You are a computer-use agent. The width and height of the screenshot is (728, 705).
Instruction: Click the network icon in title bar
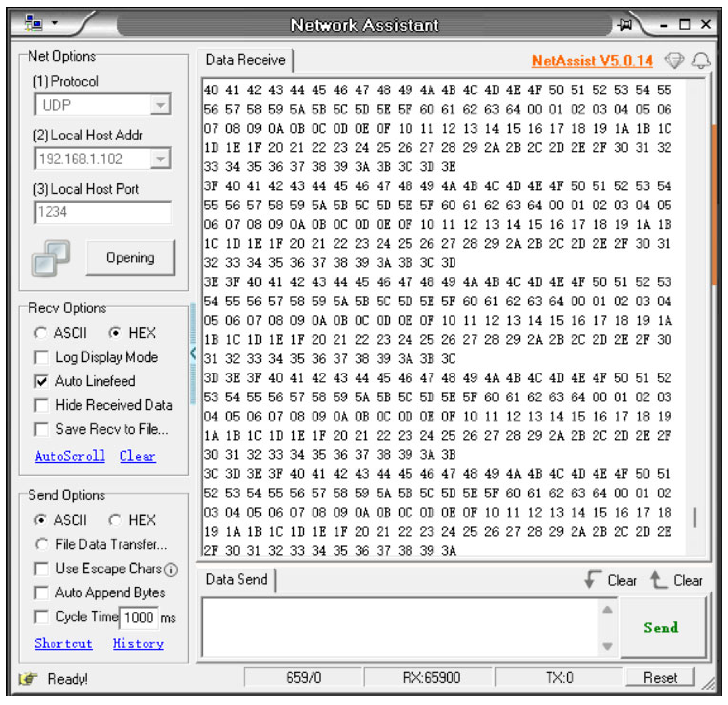tap(33, 23)
